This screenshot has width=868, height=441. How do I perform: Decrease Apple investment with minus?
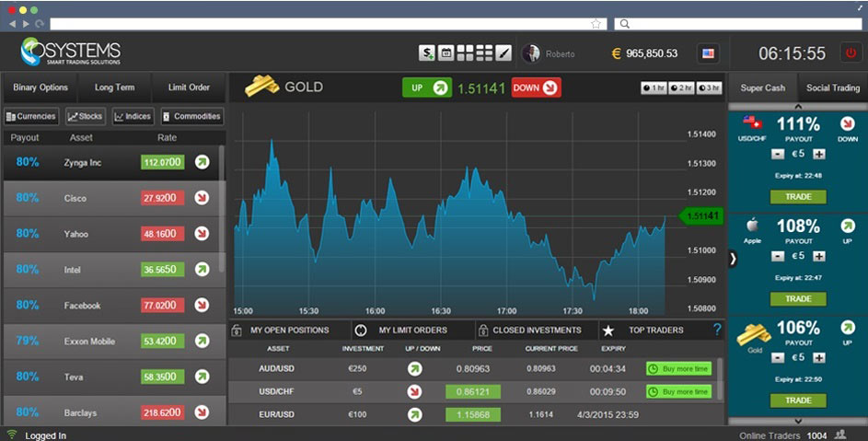point(778,256)
